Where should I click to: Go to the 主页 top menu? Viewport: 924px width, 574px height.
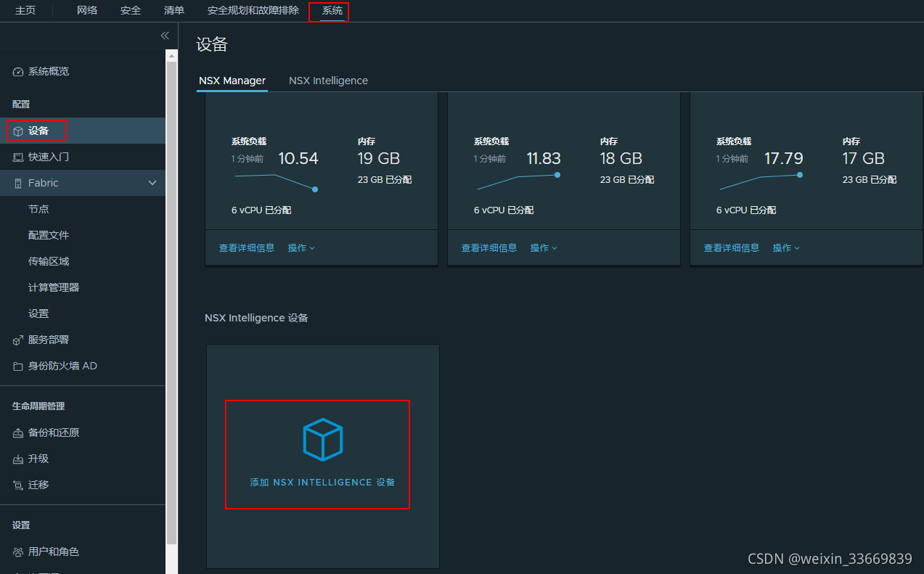click(25, 10)
